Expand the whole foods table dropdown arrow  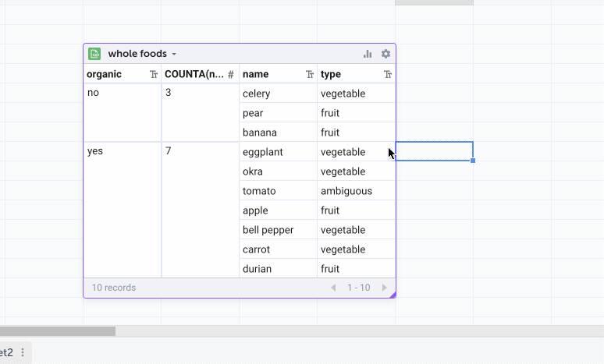(x=174, y=55)
